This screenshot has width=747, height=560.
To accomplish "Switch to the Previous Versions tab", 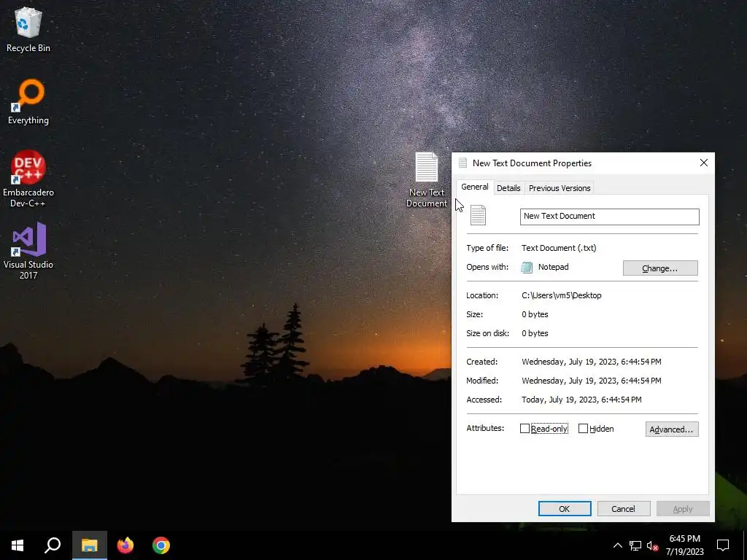I will [560, 188].
